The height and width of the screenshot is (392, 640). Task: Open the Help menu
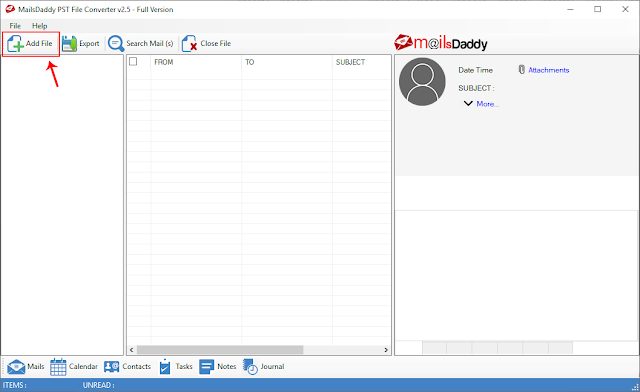click(x=40, y=26)
